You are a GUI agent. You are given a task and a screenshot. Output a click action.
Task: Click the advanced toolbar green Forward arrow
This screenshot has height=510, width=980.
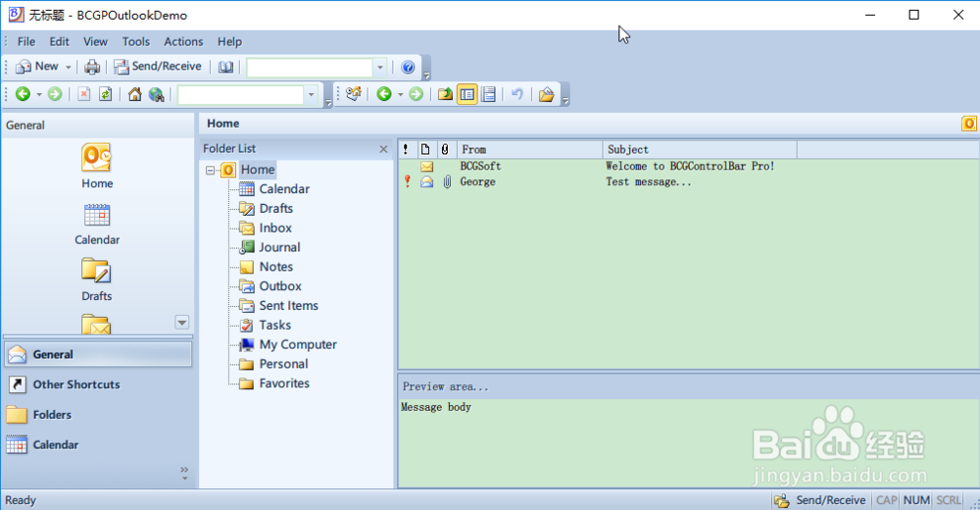point(416,94)
